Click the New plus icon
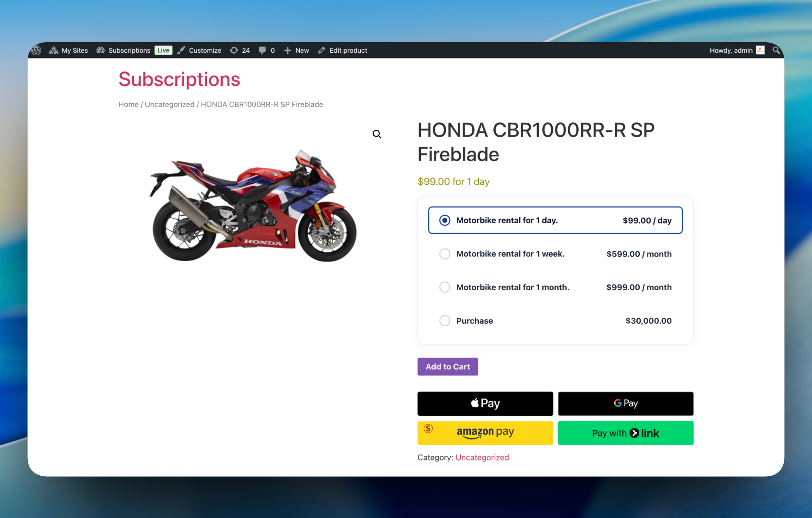 [287, 50]
